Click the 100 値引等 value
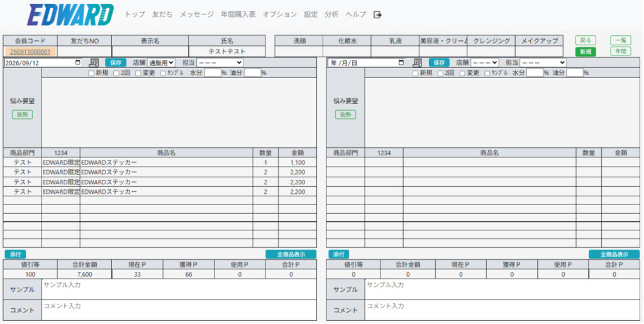Screen dimensions: 644x324 [x=30, y=275]
